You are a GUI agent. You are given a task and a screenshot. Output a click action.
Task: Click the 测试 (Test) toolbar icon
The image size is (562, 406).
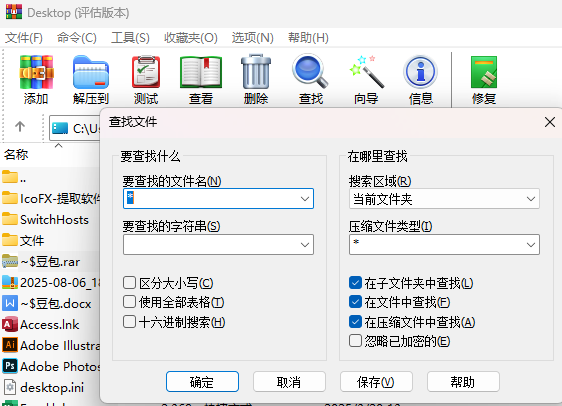point(146,72)
